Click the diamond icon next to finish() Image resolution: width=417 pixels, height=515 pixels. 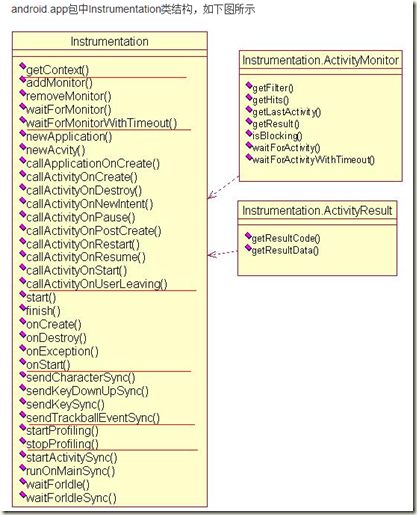coord(22,307)
